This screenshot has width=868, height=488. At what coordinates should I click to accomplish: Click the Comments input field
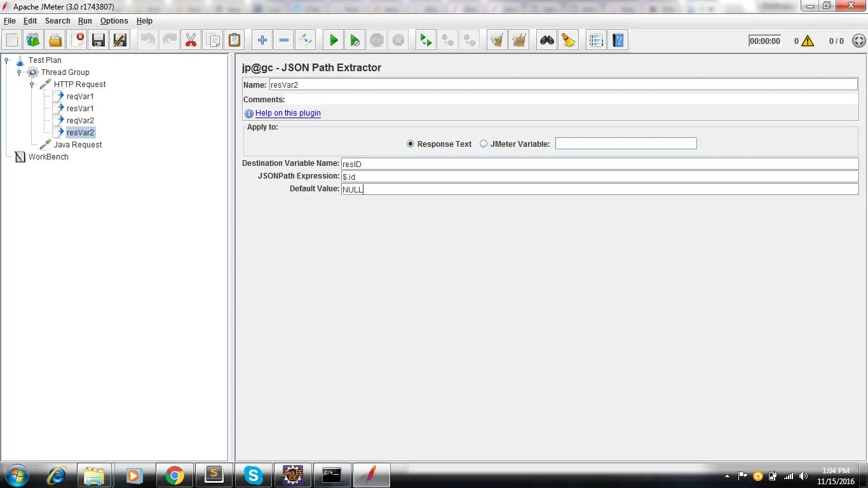572,100
